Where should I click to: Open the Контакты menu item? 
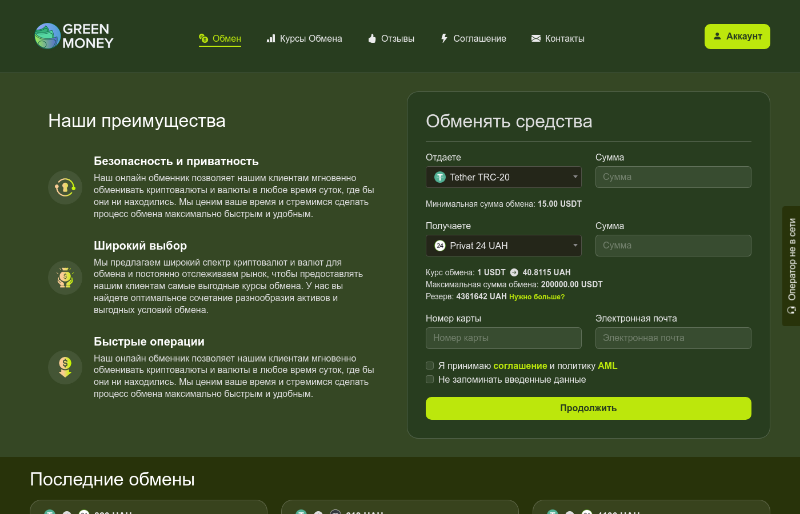point(557,39)
